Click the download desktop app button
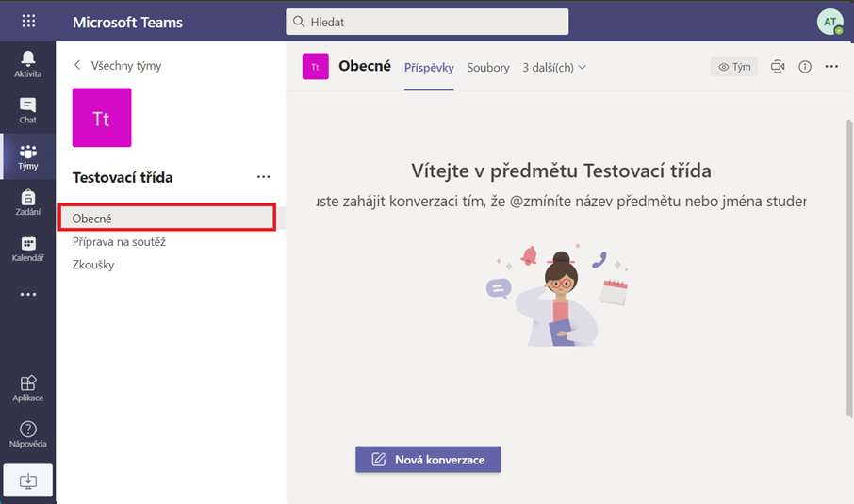This screenshot has width=854, height=504. [27, 480]
